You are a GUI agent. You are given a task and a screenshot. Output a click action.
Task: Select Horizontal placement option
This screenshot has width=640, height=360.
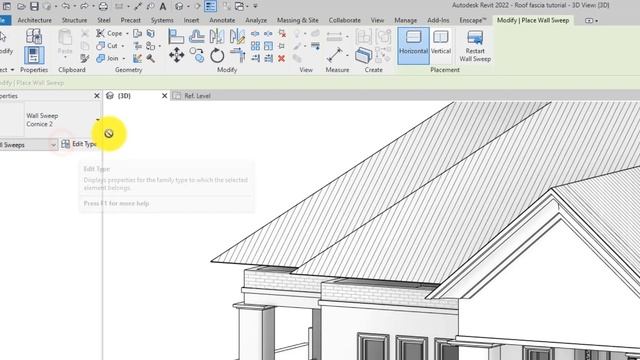point(413,45)
